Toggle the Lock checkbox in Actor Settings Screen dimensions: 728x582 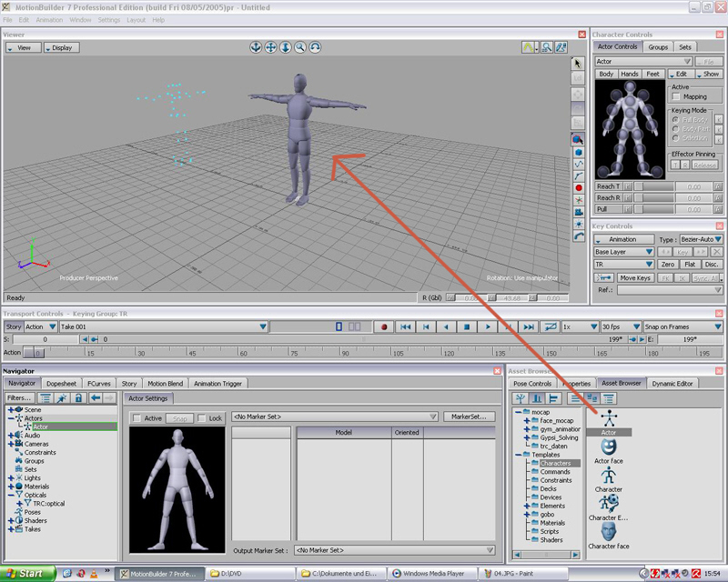tap(202, 418)
